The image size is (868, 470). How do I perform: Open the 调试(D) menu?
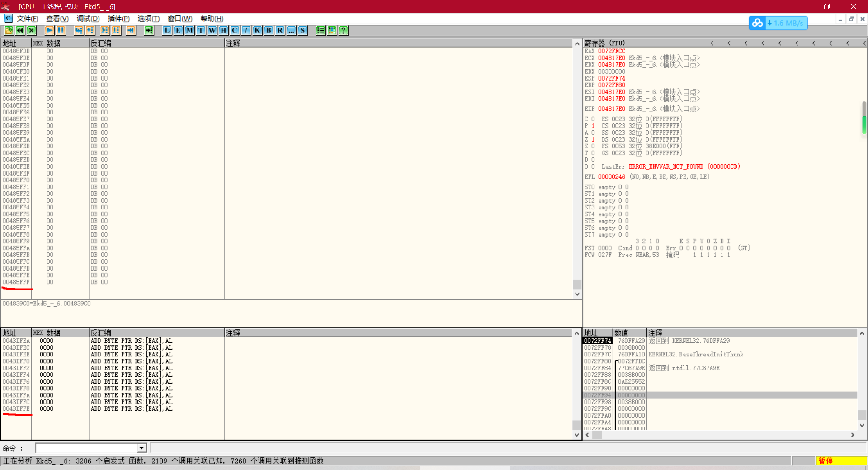[88, 19]
